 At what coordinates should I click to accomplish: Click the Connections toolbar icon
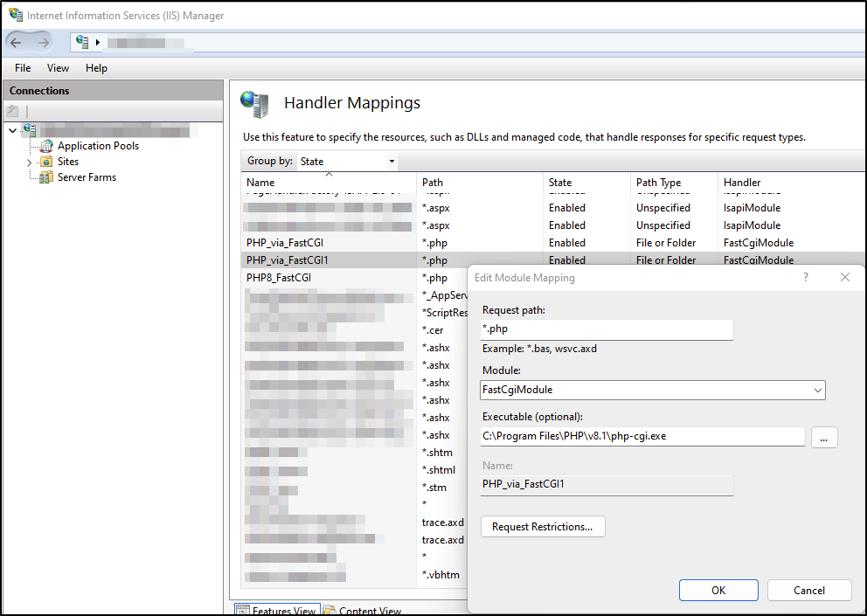[x=13, y=111]
